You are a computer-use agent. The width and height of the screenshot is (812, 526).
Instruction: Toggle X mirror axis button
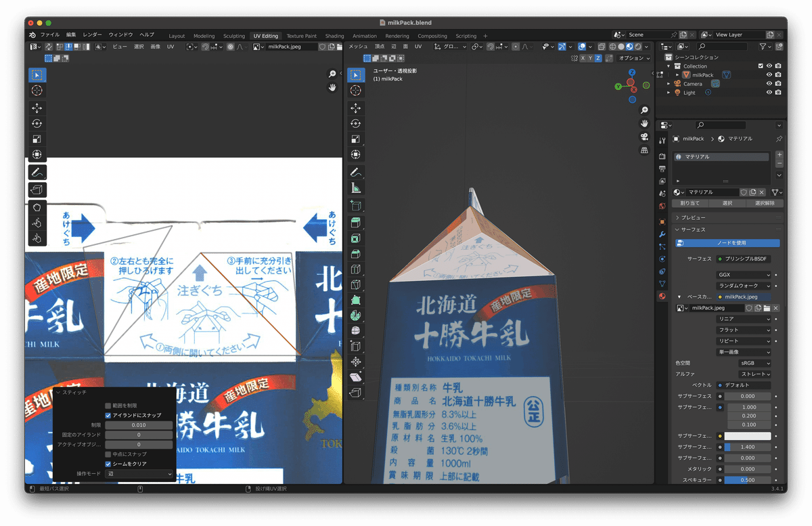(x=583, y=58)
